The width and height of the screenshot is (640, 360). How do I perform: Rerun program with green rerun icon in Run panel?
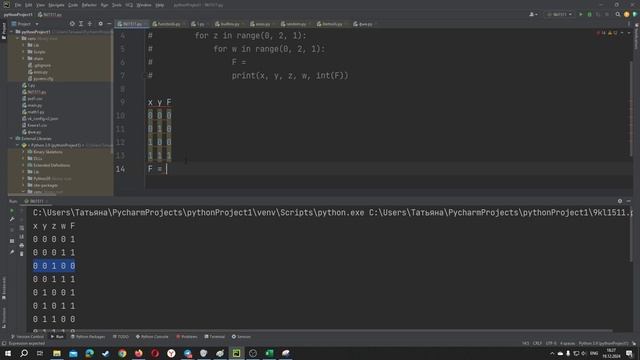tap(12, 211)
